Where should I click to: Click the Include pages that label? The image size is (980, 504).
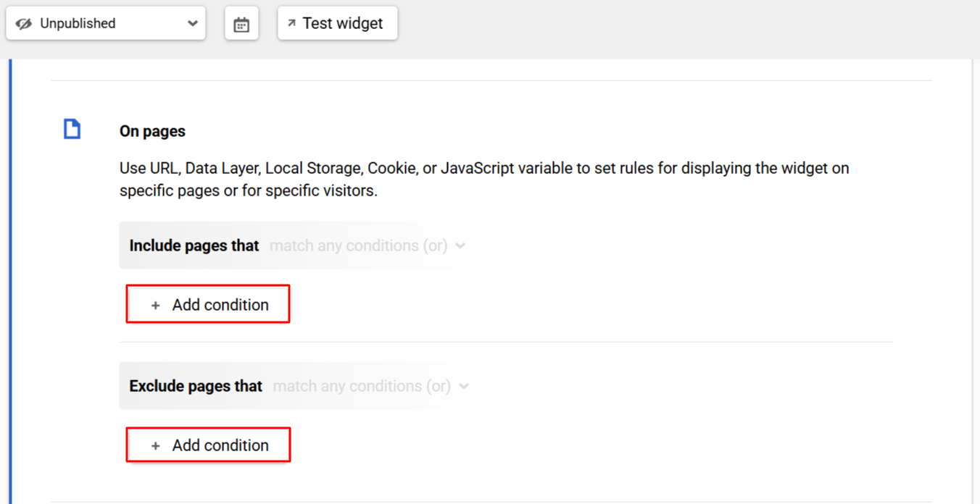click(194, 245)
